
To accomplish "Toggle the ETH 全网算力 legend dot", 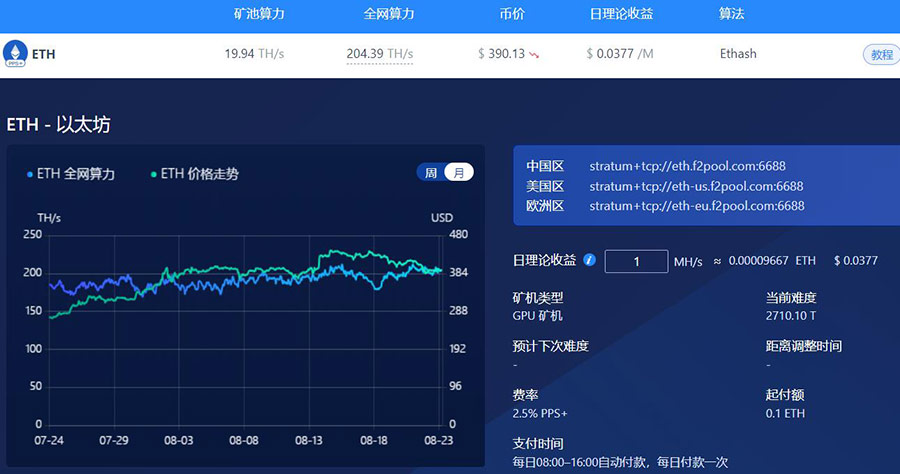I will [30, 174].
